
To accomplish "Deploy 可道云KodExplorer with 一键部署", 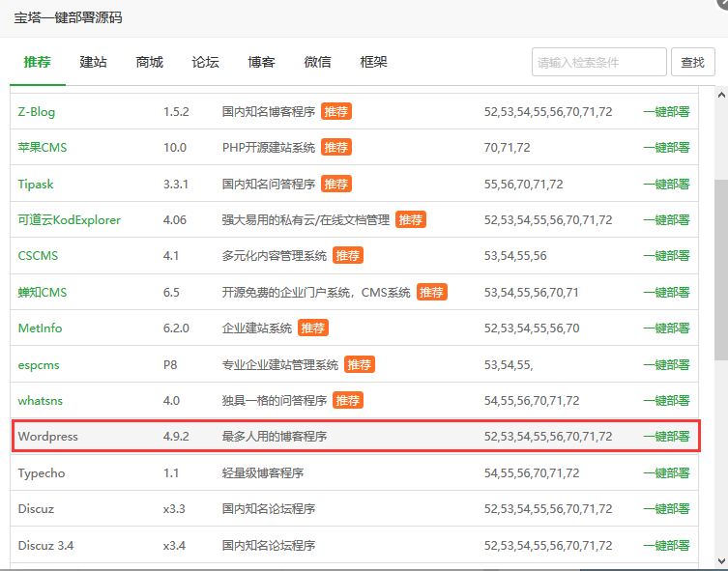I will point(666,220).
